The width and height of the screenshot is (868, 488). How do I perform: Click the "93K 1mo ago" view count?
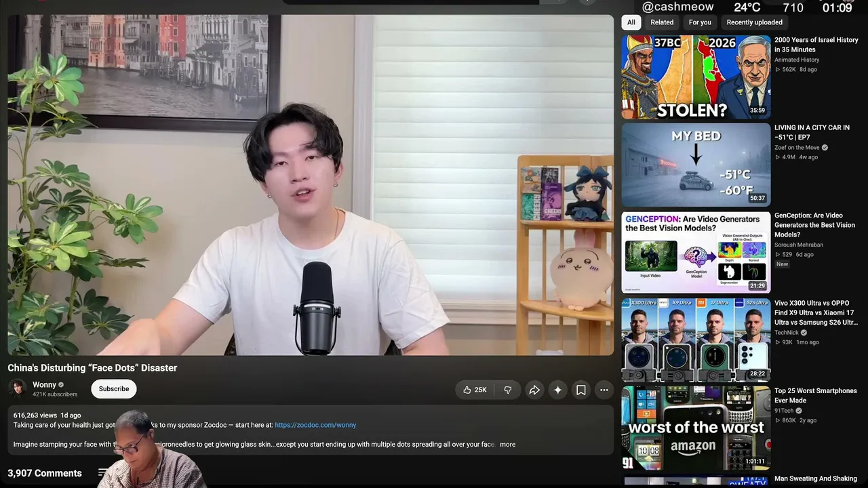click(797, 342)
